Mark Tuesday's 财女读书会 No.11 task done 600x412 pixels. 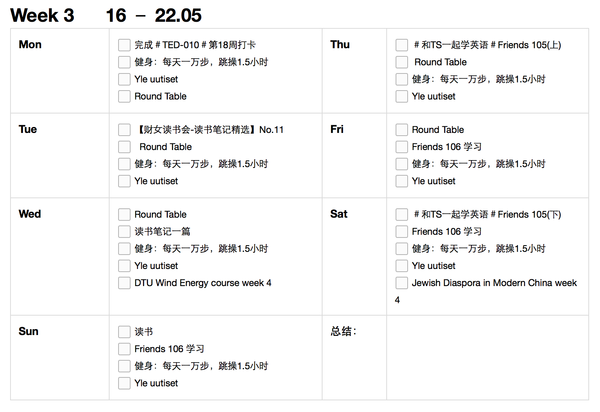point(124,130)
